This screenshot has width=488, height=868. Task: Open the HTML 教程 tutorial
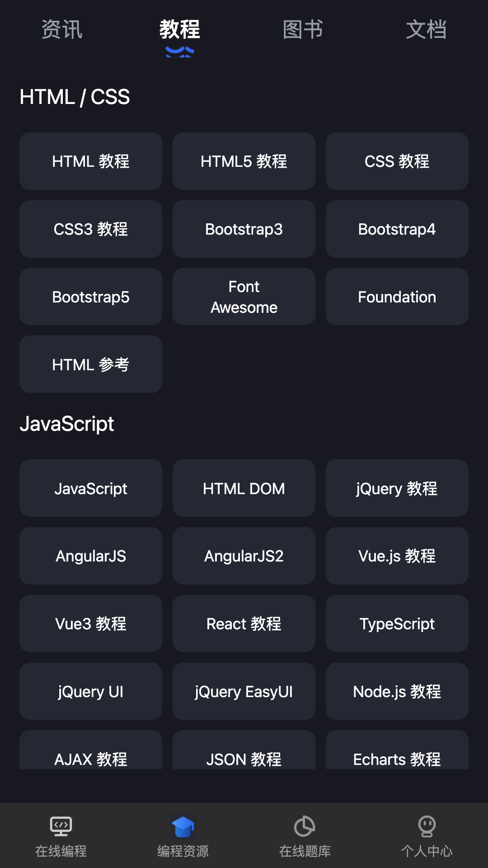pyautogui.click(x=91, y=161)
